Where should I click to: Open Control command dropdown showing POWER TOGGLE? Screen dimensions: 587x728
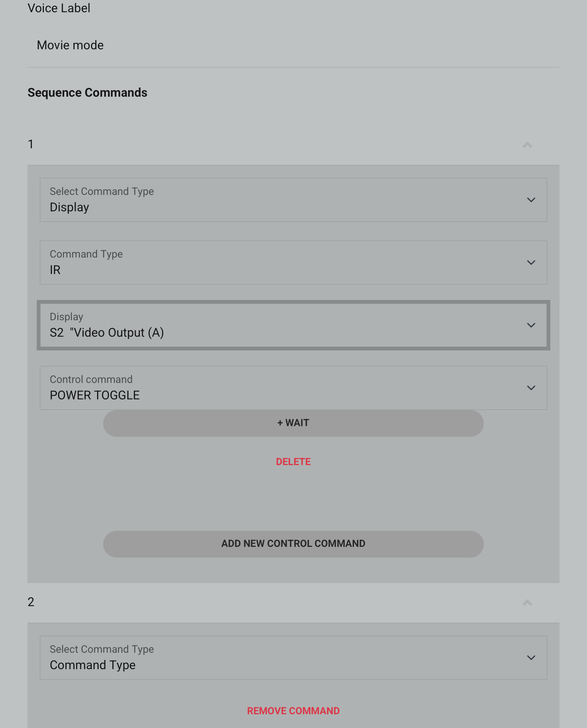point(293,388)
